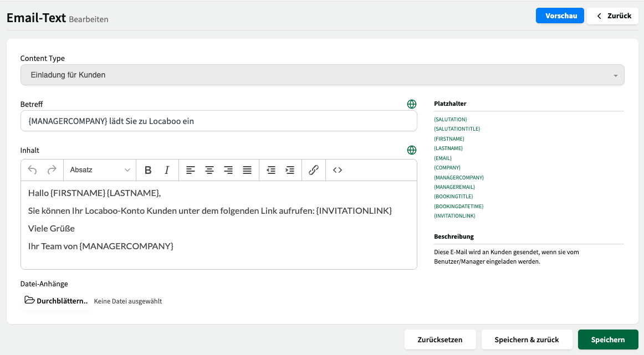Screen dimensions: 644x355
Task: Increase indent in the editor
Action: pos(290,170)
